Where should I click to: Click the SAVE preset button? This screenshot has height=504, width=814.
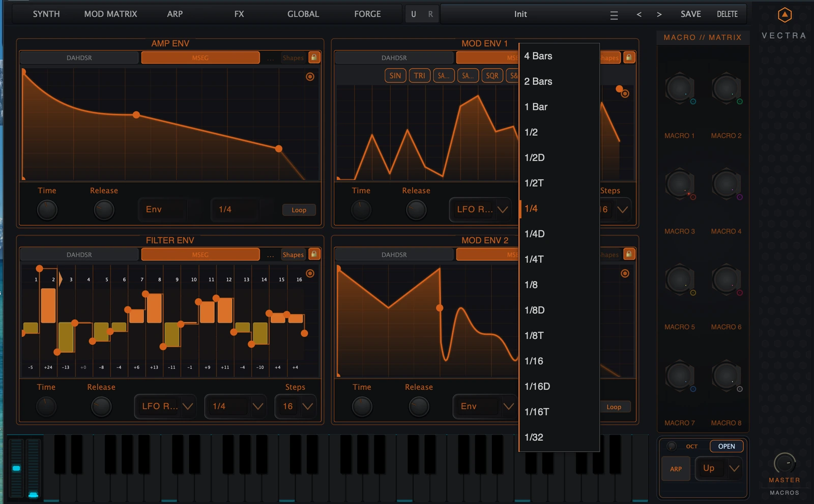click(690, 14)
